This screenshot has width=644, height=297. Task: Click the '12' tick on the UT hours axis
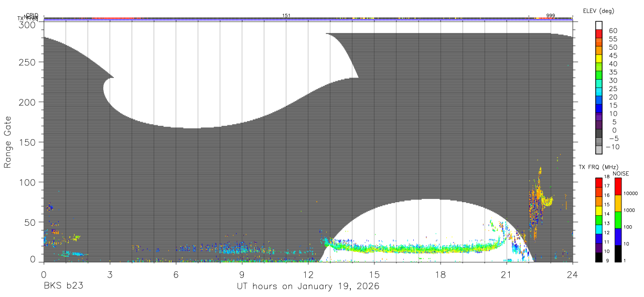[x=308, y=274]
